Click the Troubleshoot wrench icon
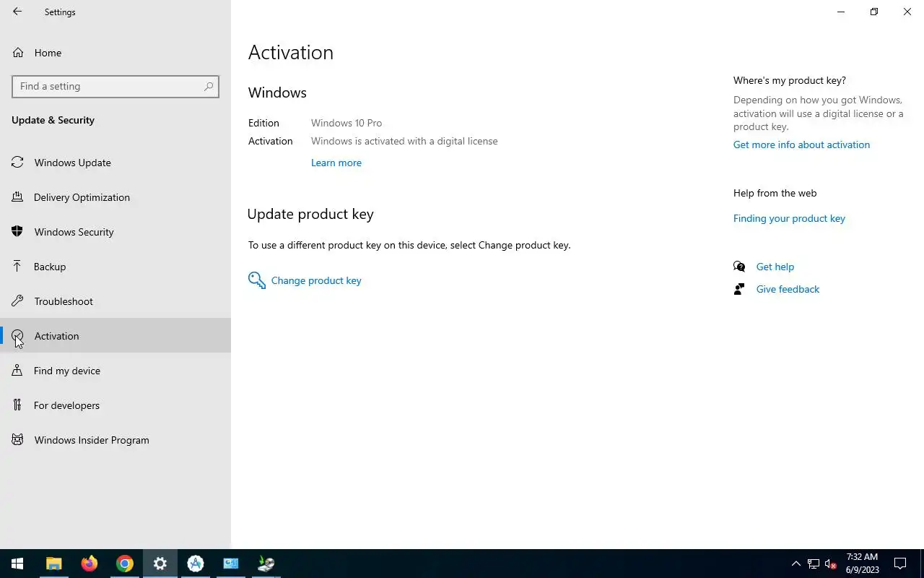924x578 pixels. [x=17, y=301]
